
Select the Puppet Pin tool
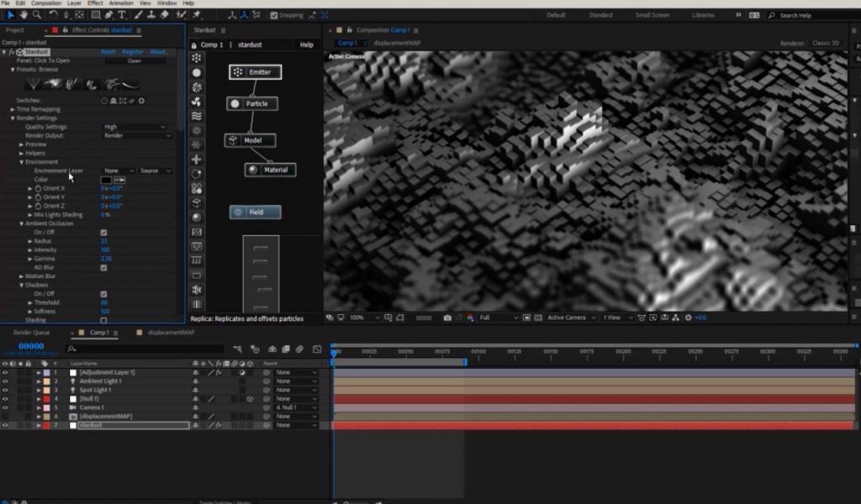pos(197,15)
